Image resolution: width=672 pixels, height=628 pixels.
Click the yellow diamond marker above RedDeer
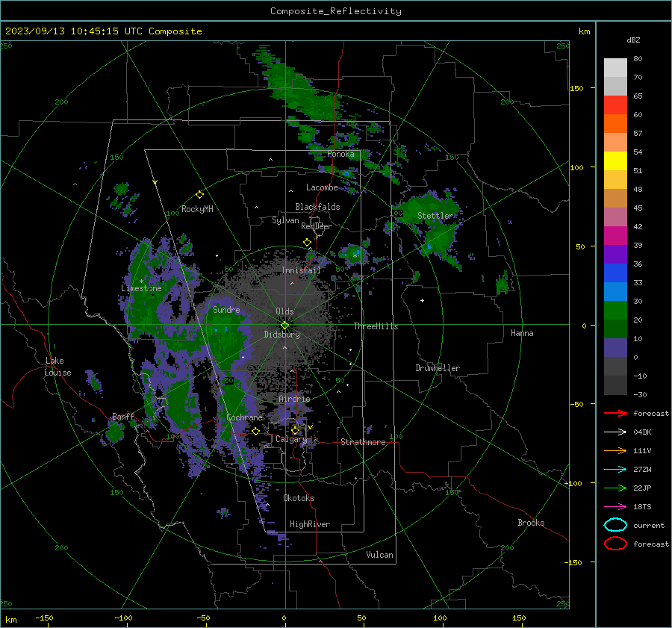307,242
